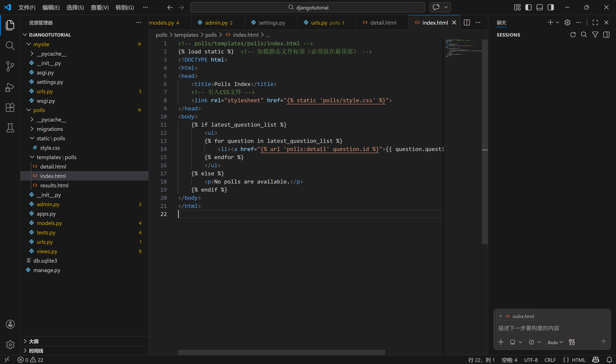Image resolution: width=616 pixels, height=364 pixels.
Task: Toggle the primary sidebar visibility
Action: (528, 7)
